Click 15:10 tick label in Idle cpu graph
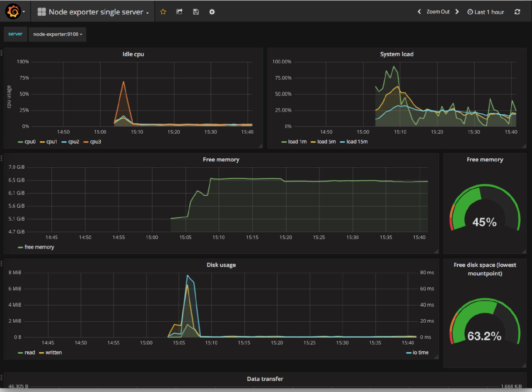 click(137, 132)
